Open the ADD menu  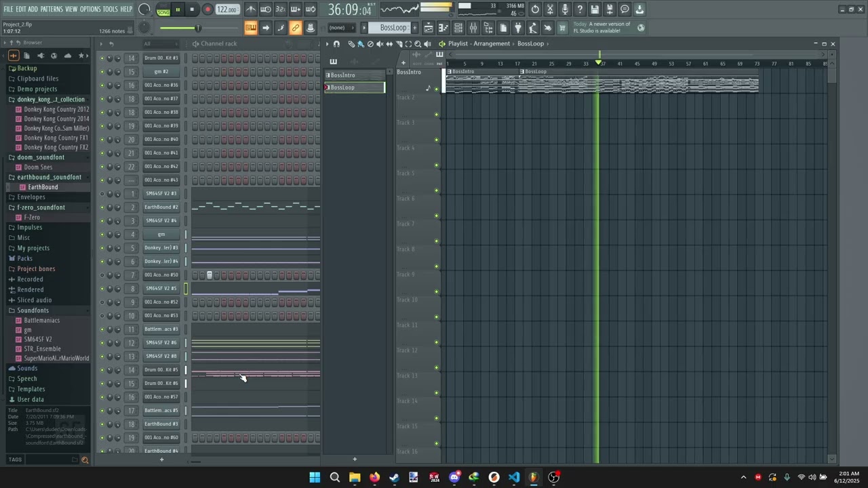point(33,9)
